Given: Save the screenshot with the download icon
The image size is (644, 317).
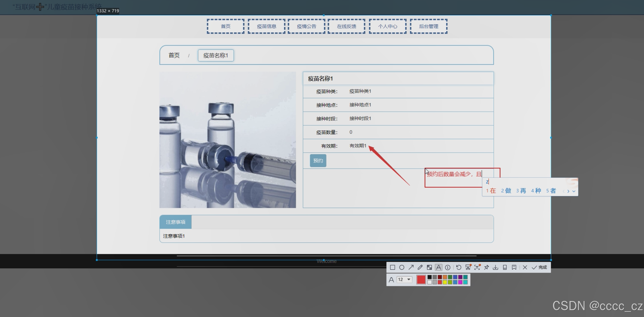Looking at the screenshot, I should (x=495, y=267).
